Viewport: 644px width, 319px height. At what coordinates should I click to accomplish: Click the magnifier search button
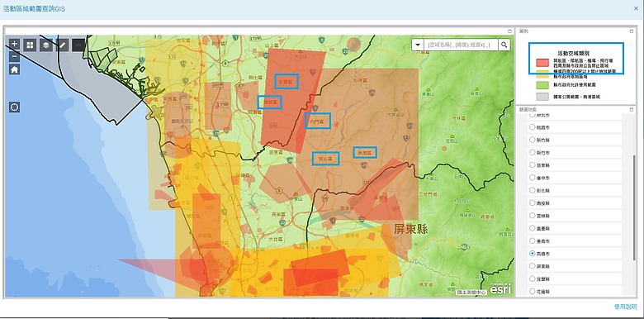pyautogui.click(x=504, y=45)
